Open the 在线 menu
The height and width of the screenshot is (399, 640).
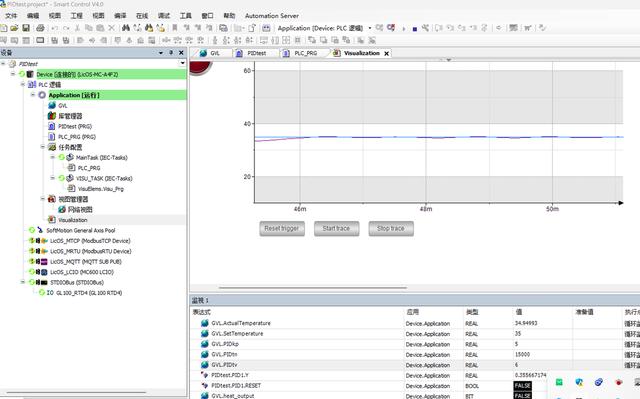[142, 16]
